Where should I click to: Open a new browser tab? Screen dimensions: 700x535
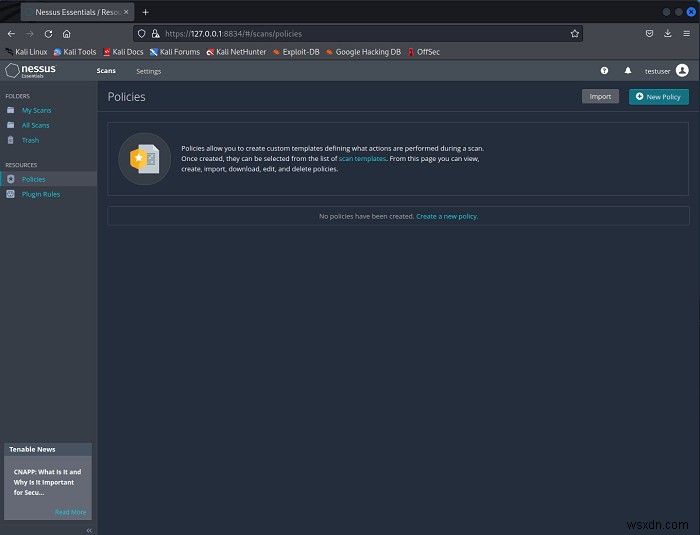[x=145, y=12]
